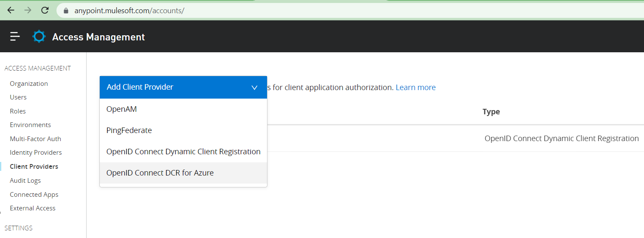
Task: Click the Access Management gear logo
Action: [x=39, y=37]
